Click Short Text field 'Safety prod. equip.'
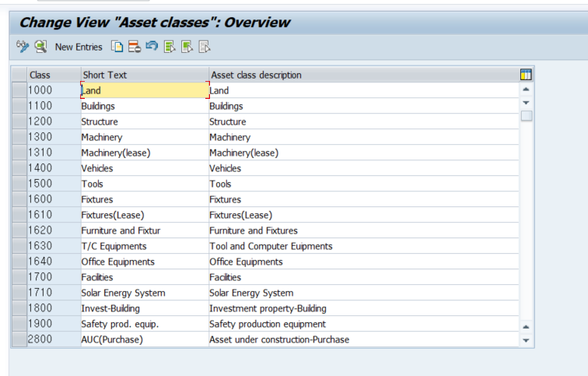 [x=145, y=324]
